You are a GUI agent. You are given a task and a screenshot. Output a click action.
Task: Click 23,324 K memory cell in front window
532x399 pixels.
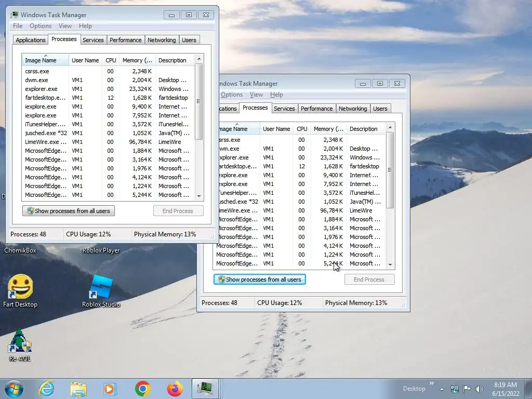pos(327,157)
